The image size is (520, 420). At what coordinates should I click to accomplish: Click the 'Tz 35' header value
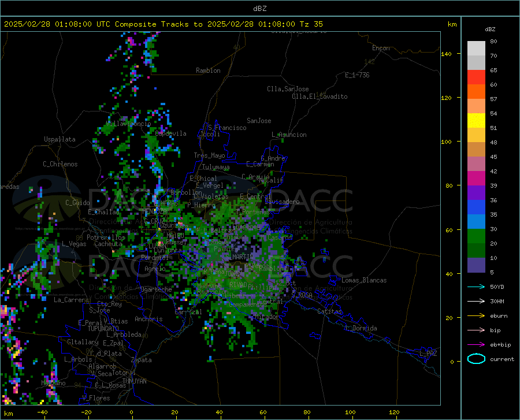(311, 24)
